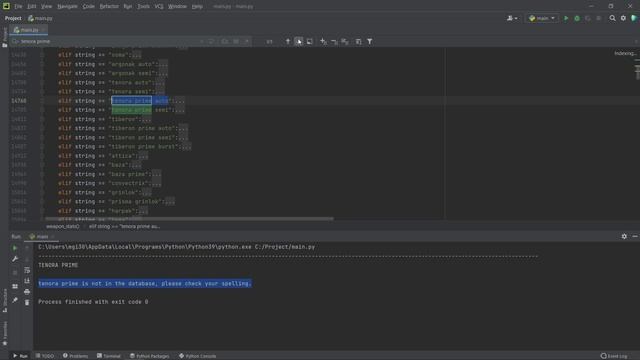Add selection for next occurrence icon
This screenshot has width=640, height=360.
[x=323, y=41]
